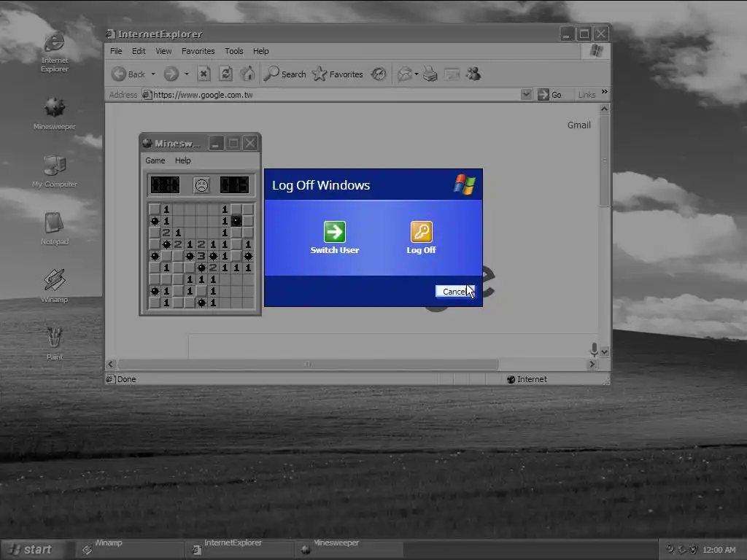
Task: Click the microphone icon in search box
Action: point(594,349)
